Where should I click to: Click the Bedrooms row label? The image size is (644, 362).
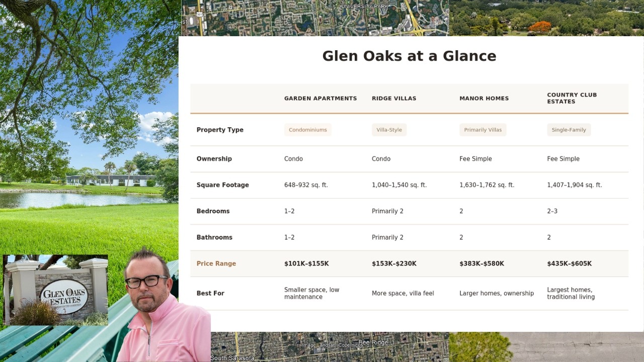213,211
